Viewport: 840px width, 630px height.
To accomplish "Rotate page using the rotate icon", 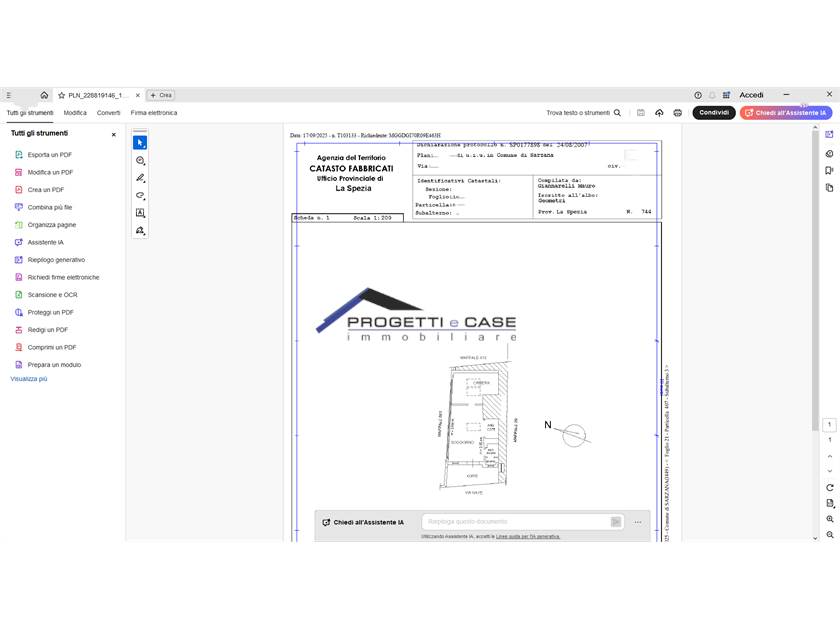I will pos(830,487).
